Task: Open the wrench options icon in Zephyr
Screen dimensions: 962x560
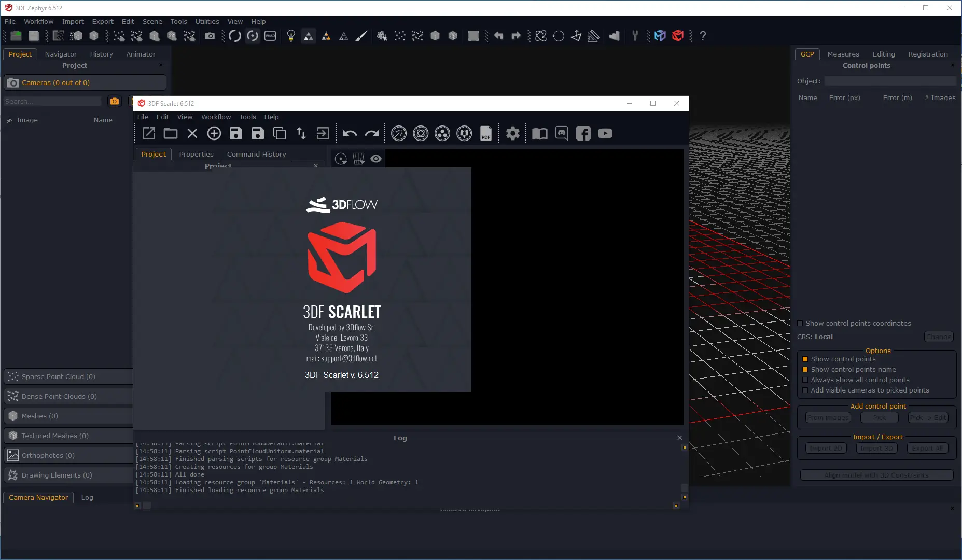Action: coord(635,36)
